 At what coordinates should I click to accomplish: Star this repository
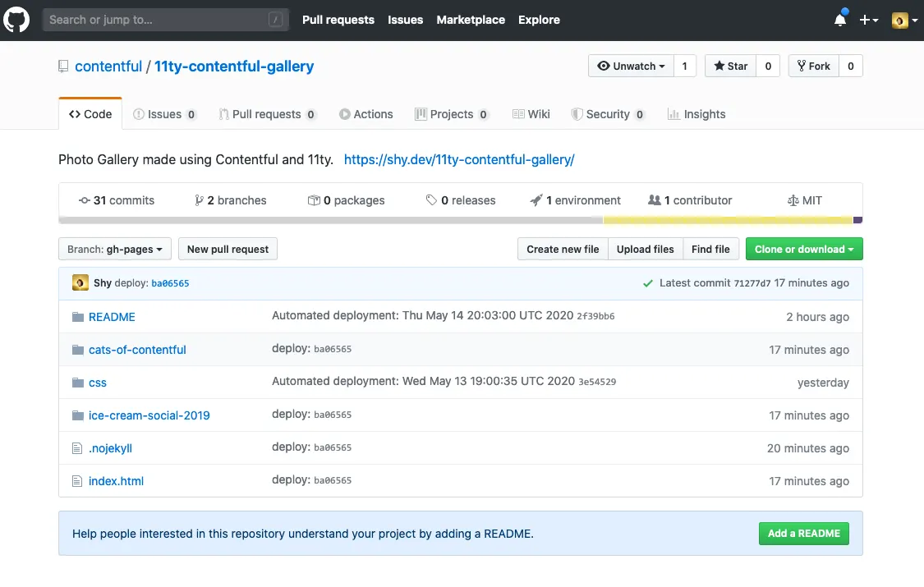click(731, 66)
